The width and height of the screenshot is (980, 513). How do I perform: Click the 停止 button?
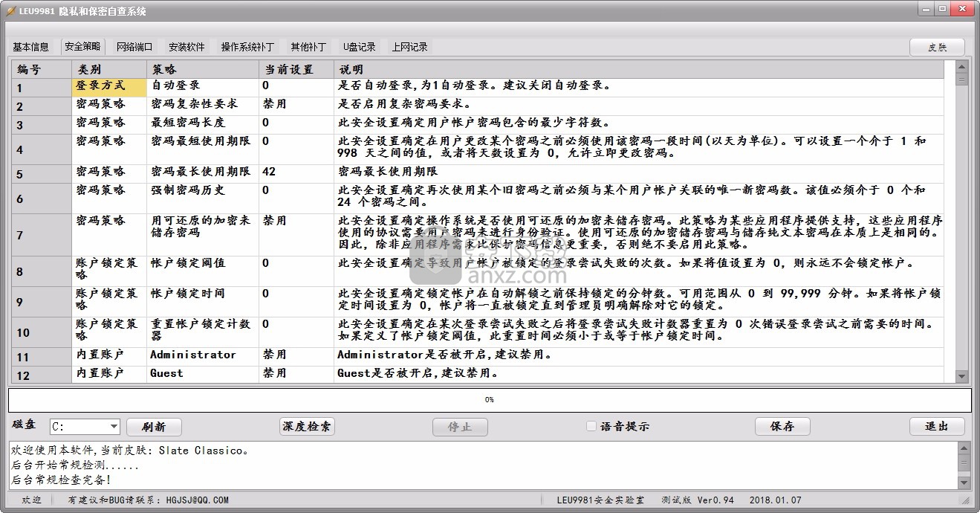(x=460, y=427)
